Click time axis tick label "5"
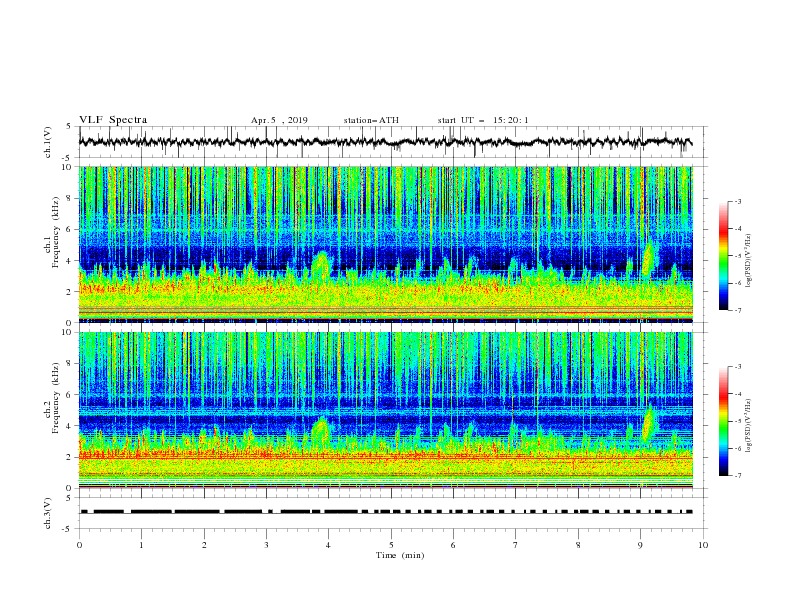792x612 pixels. [391, 545]
